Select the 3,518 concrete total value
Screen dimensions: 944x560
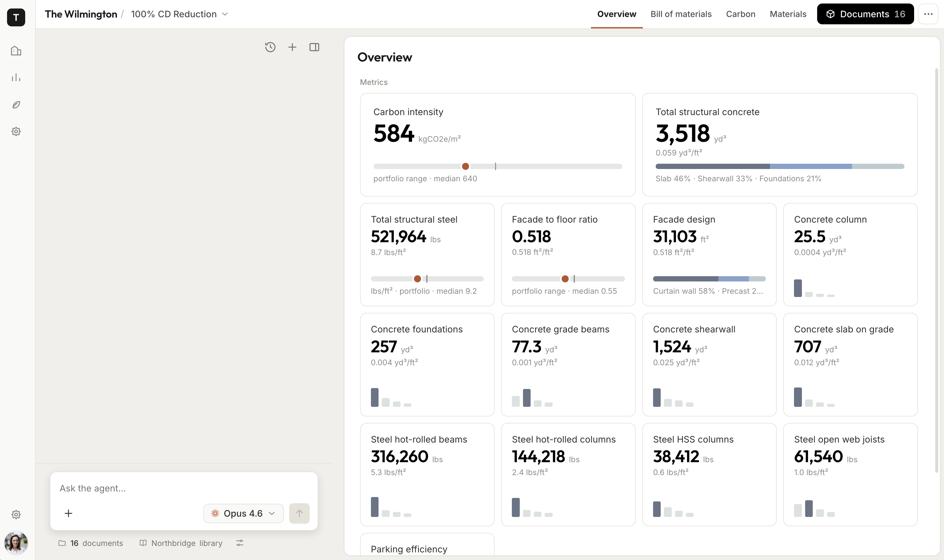tap(682, 133)
